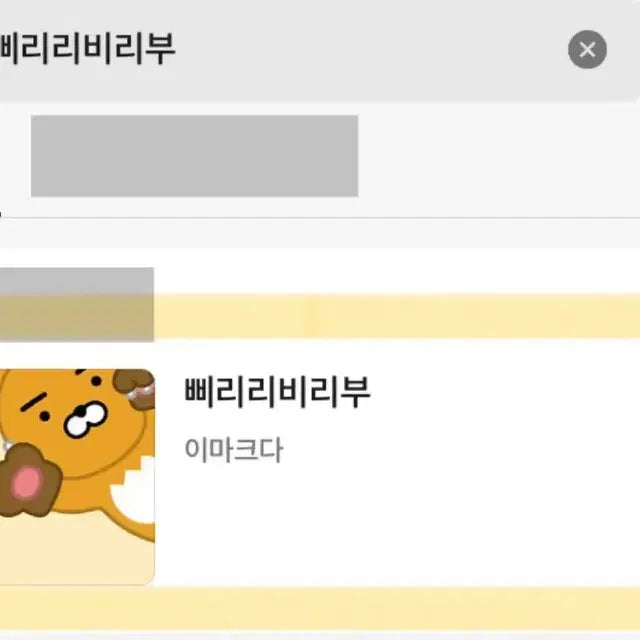Image resolution: width=640 pixels, height=640 pixels.
Task: Click the white space below the 이마크다 status
Action: (x=397, y=524)
